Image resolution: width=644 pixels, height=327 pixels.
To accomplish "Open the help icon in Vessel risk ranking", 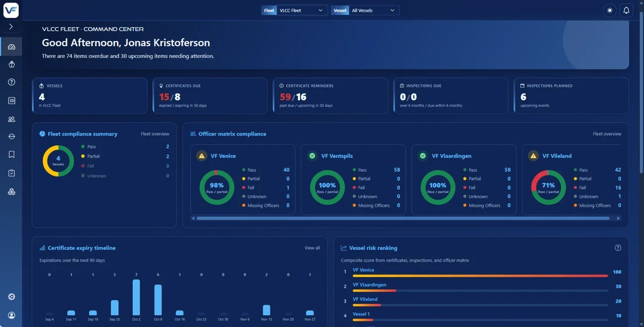I will coord(618,248).
